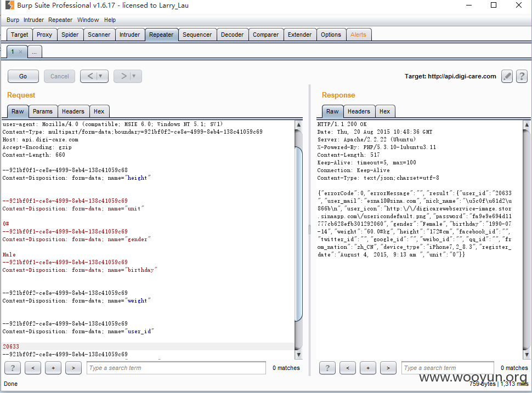532x393 pixels.
Task: Open the response Headers tab
Action: 359,111
